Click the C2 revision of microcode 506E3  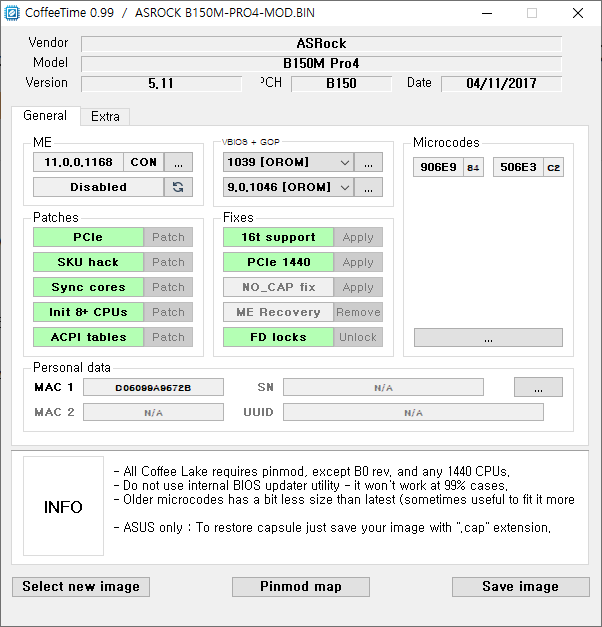(x=554, y=168)
